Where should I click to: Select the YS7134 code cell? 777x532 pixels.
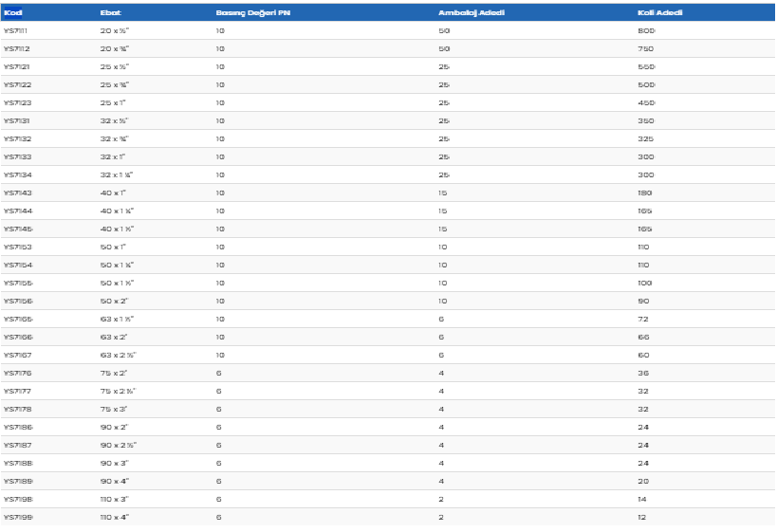[x=17, y=174]
